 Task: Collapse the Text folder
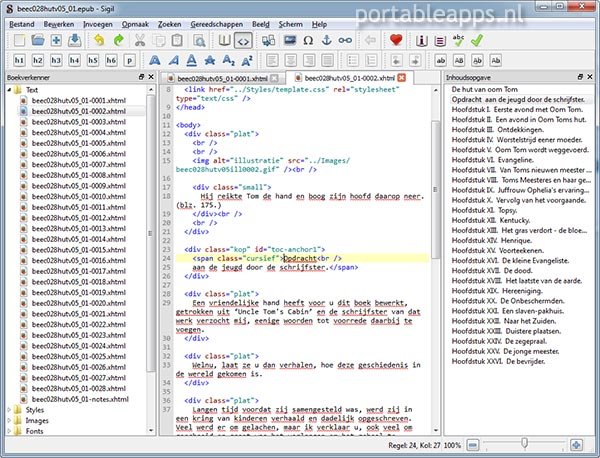(x=10, y=90)
